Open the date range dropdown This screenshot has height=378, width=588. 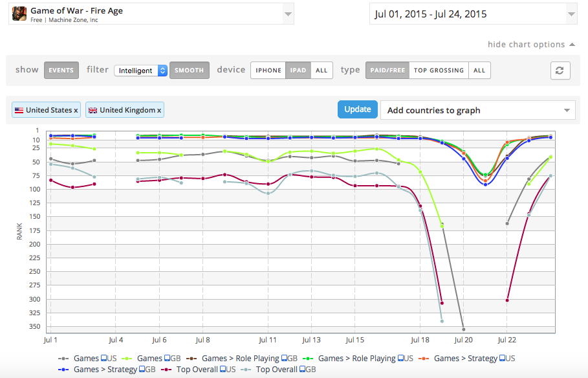pos(473,14)
